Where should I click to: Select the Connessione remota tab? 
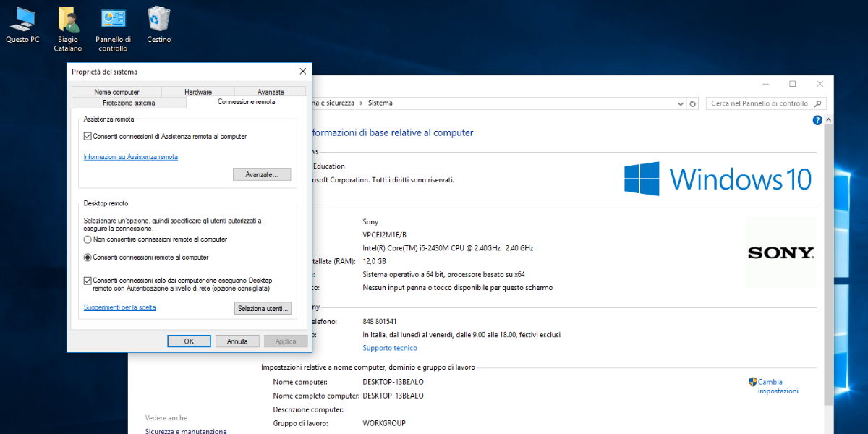coord(246,102)
